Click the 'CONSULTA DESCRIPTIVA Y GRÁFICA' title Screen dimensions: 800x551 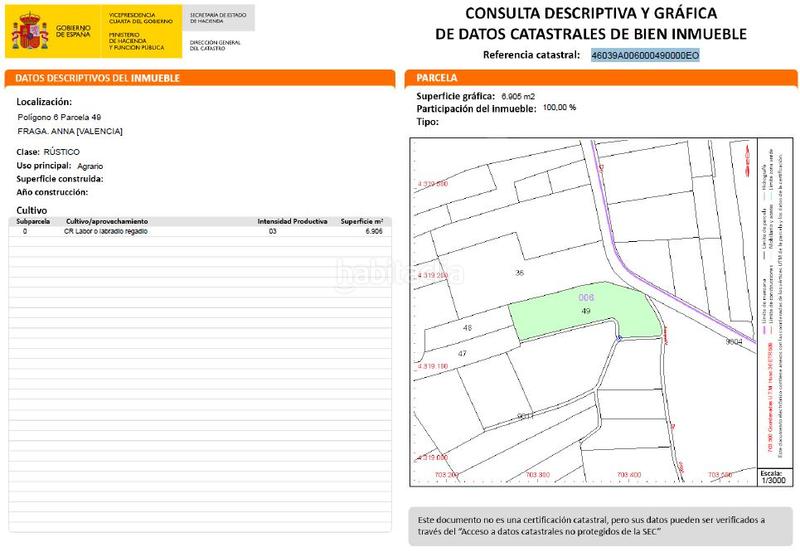tap(591, 13)
